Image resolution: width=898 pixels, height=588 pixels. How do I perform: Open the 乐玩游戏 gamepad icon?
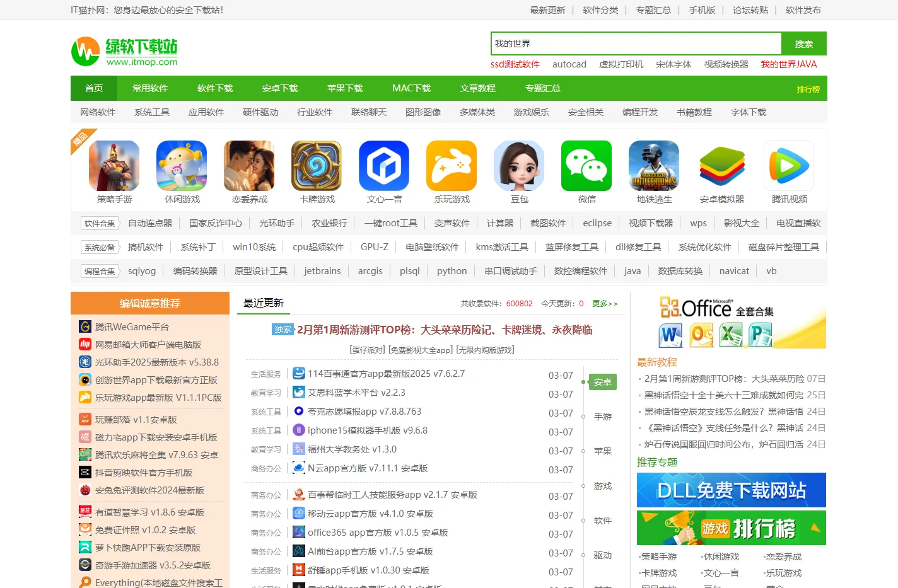(x=452, y=166)
